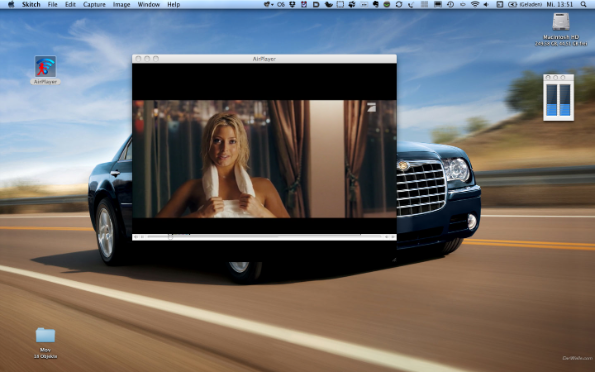Select the Mov folder on desktop
Screen dimensions: 595x372
pyautogui.click(x=45, y=336)
